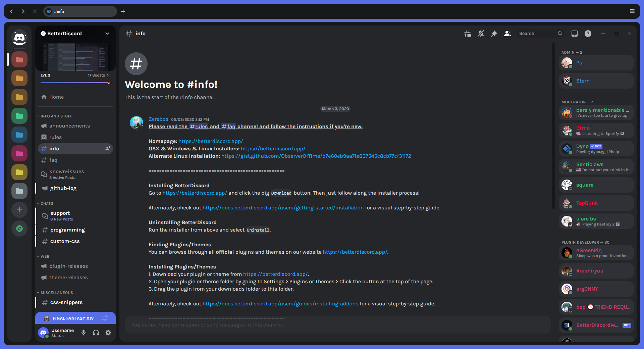Image resolution: width=644 pixels, height=349 pixels.
Task: Add a server with plus icon
Action: 19,210
